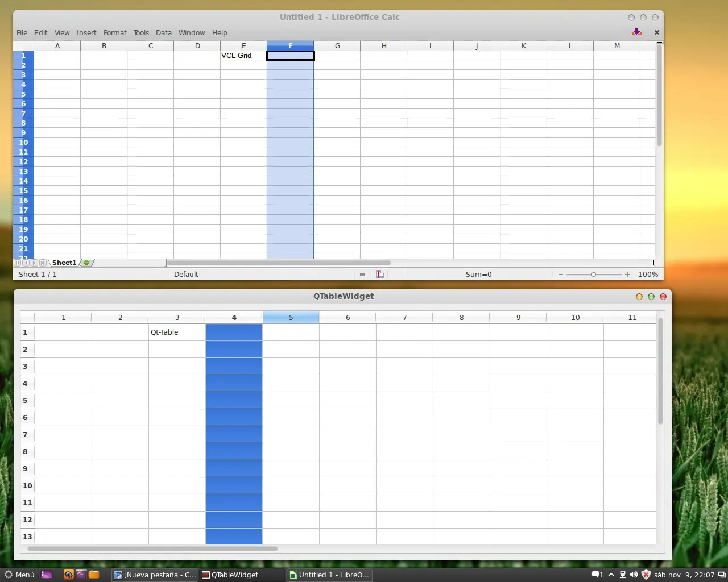This screenshot has height=582, width=728.
Task: Expand hidden tray icons with the chevron
Action: click(611, 575)
